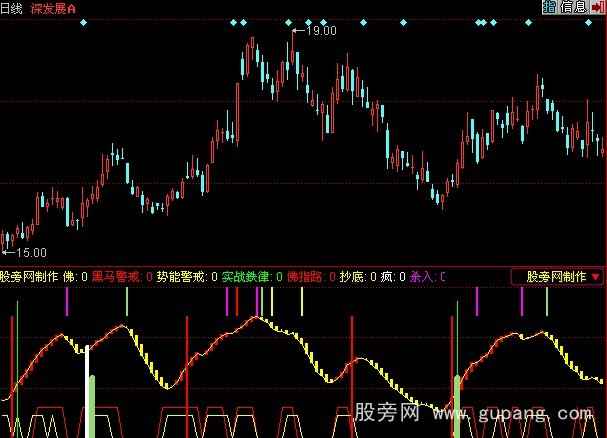This screenshot has width=607, height=438.
Task: Click the 黑马警戒 indicator label
Action: coord(115,276)
